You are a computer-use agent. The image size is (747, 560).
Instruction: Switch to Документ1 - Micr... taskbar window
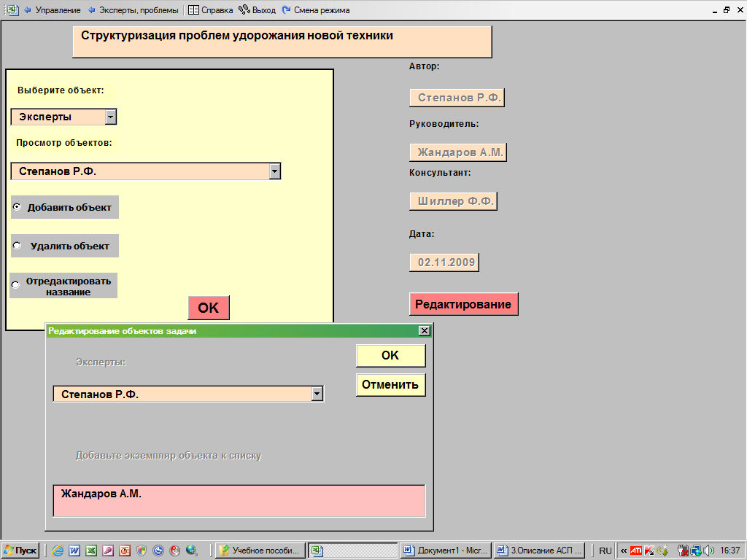446,551
